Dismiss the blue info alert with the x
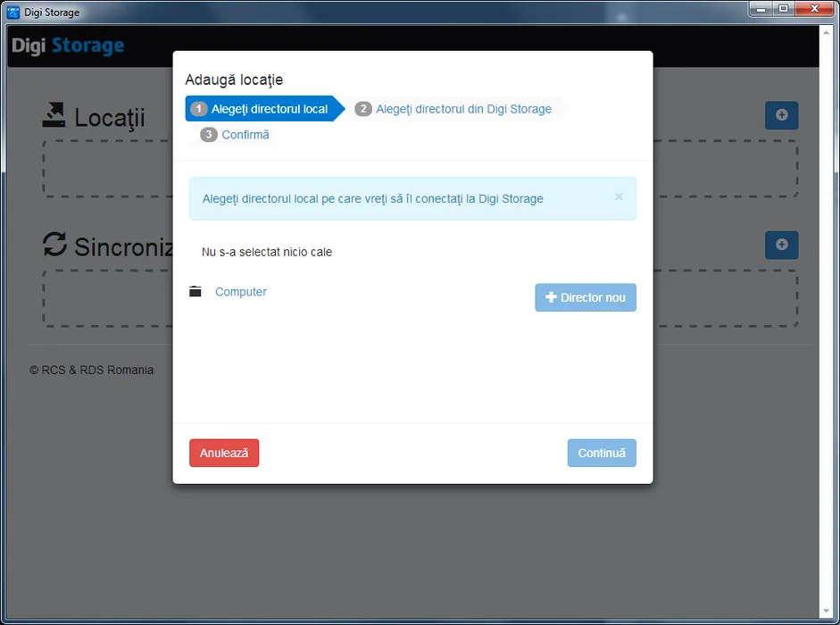This screenshot has height=625, width=840. pyautogui.click(x=619, y=197)
